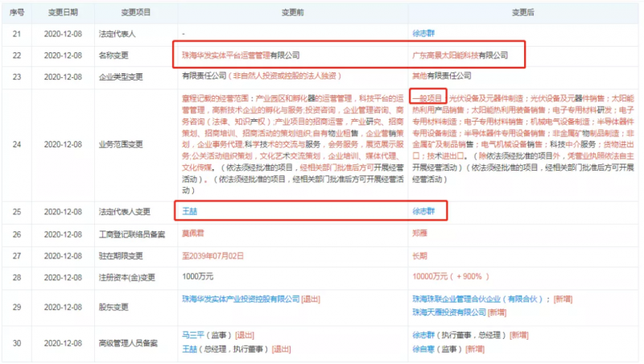This screenshot has height=364, width=644.
Task: Open 珠海华发实体产业投资控股有限公司 shareholder link
Action: pyautogui.click(x=241, y=298)
